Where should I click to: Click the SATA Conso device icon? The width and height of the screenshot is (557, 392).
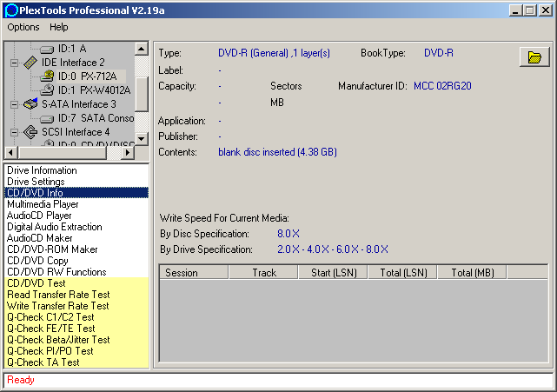pos(47,118)
